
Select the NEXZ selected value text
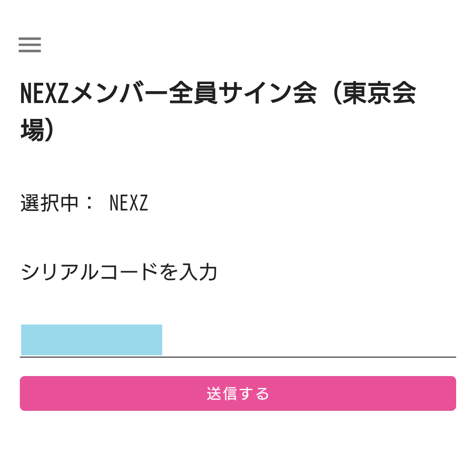tap(129, 203)
